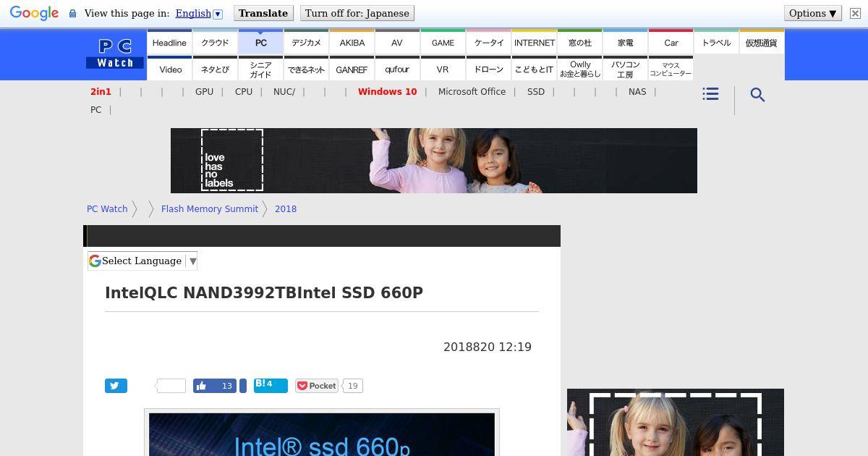Click the Windows 10 topic link
868x456 pixels.
[388, 92]
